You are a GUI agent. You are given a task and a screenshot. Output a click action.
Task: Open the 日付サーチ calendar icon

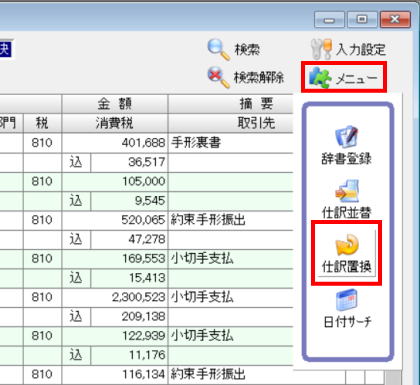tap(347, 299)
